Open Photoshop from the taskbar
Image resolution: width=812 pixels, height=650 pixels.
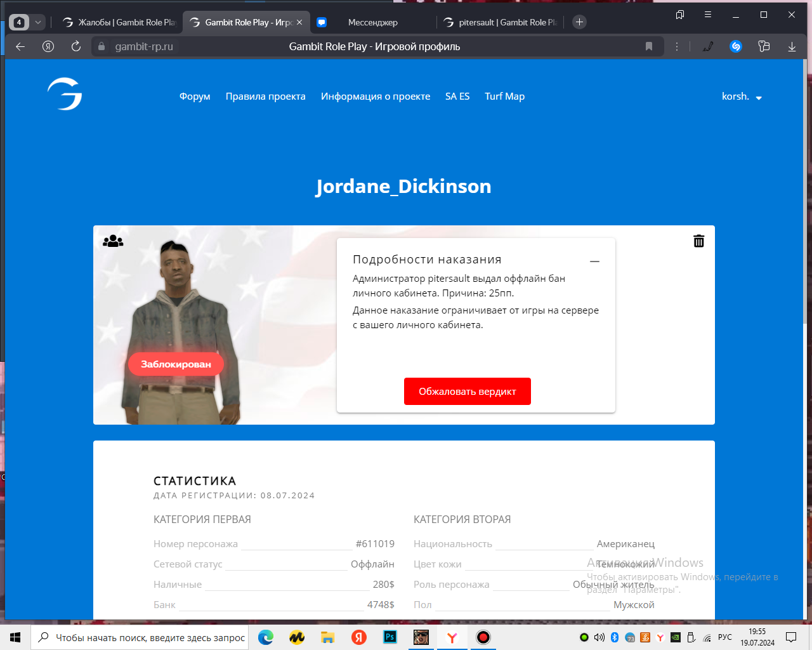pos(390,637)
